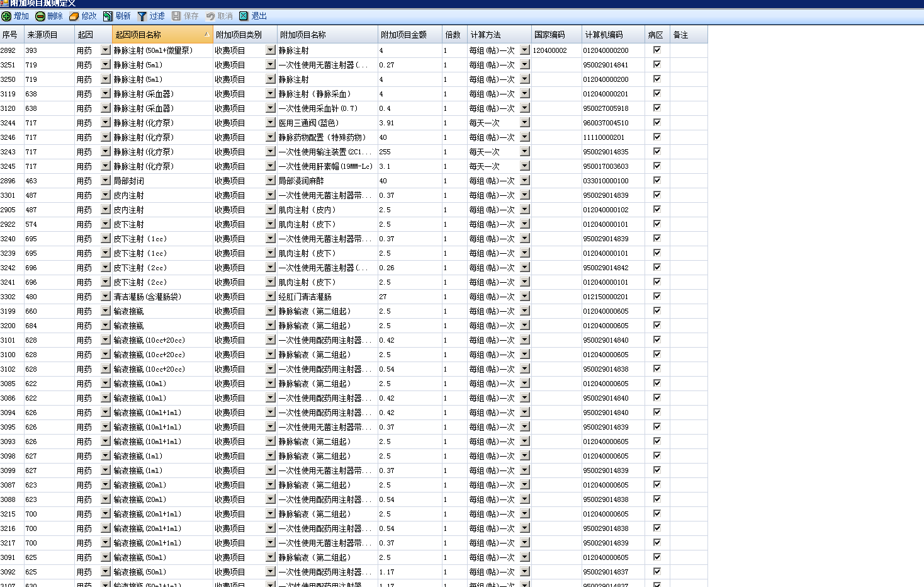Click the 修改 (modify) toolbar button

tap(83, 16)
